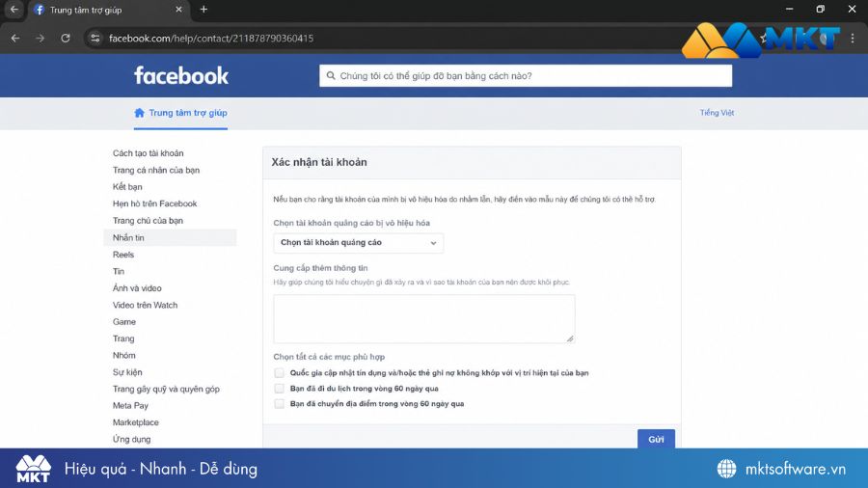The width and height of the screenshot is (868, 488).
Task: Check Quốc gia cập nhật tín dụng option
Action: pyautogui.click(x=279, y=373)
